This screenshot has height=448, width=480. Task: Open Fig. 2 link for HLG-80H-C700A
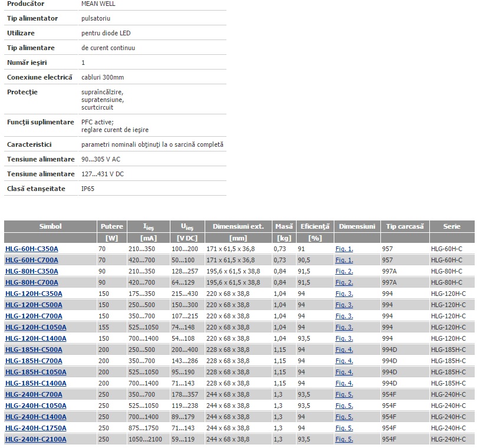(x=344, y=282)
